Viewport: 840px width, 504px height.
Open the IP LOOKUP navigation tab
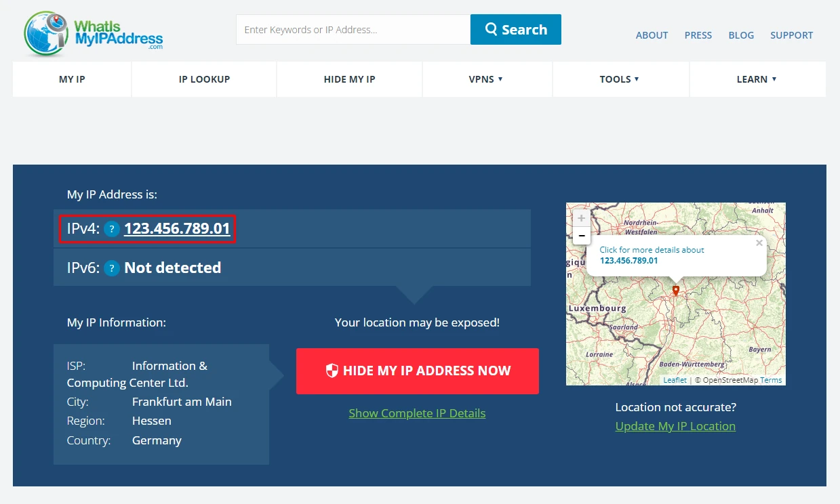(x=204, y=79)
